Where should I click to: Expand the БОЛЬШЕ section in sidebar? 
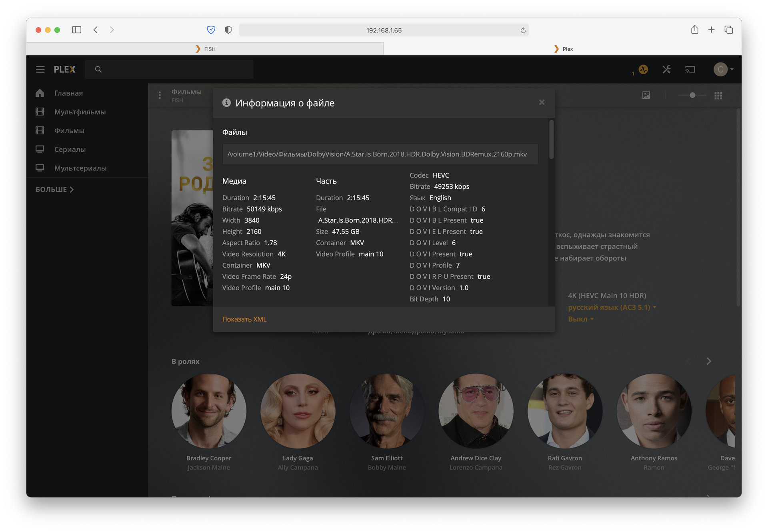tap(54, 190)
